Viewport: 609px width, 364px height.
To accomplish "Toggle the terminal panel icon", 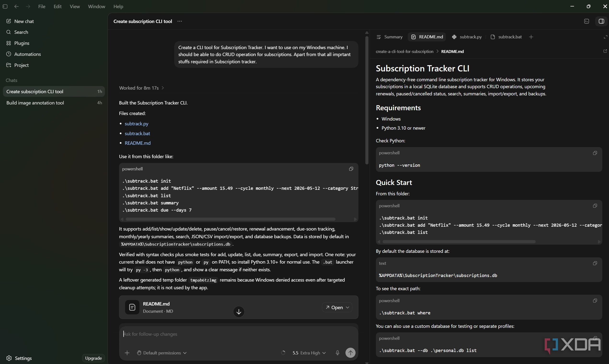I will pyautogui.click(x=586, y=21).
